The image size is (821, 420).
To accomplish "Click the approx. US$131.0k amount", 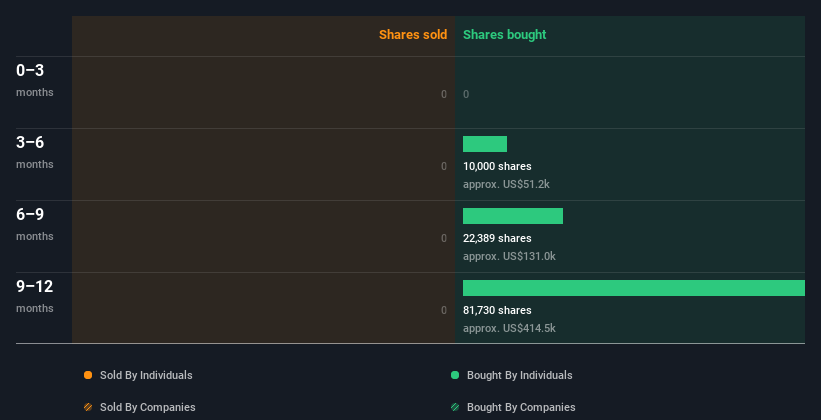I will (x=509, y=256).
